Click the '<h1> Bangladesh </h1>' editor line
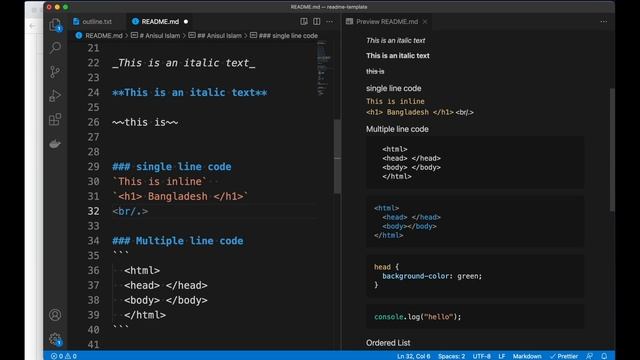Screen dimensions: 640x360 [180, 196]
